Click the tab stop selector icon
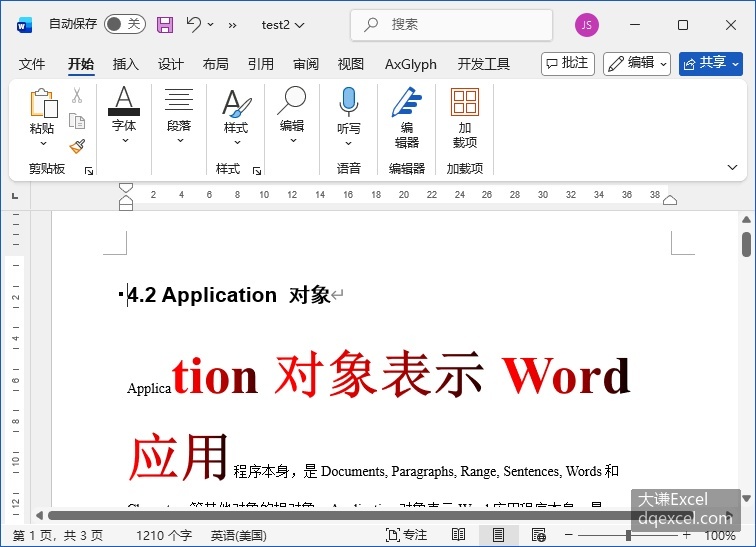 click(x=15, y=196)
